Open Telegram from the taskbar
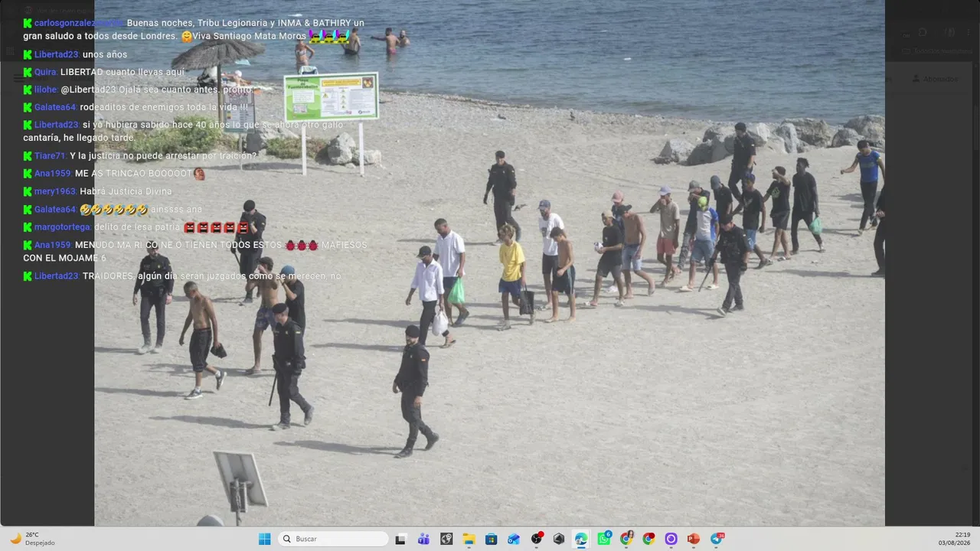The image size is (980, 551). pyautogui.click(x=717, y=539)
